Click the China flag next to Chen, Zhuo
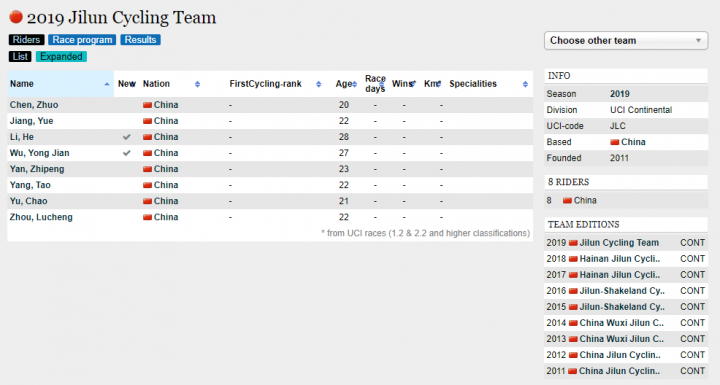This screenshot has height=385, width=720. (x=147, y=105)
